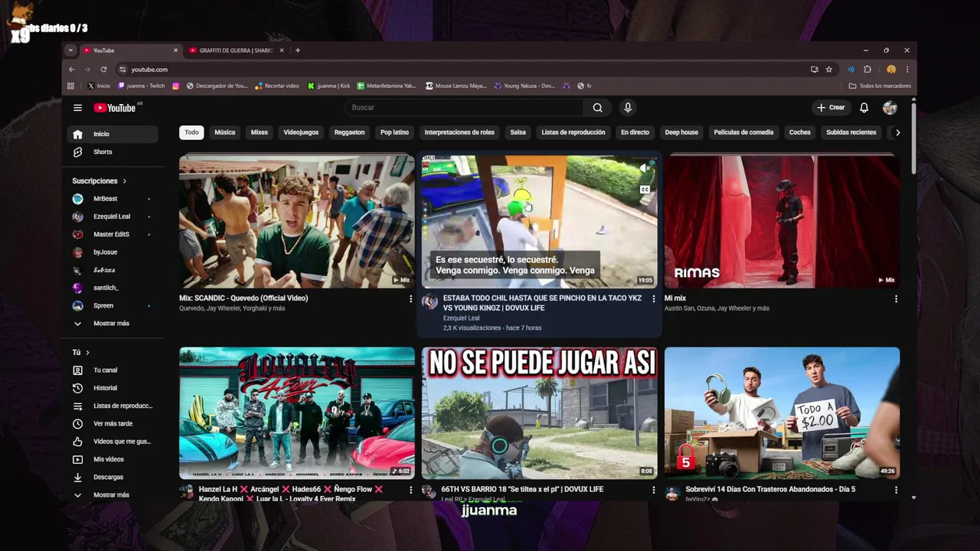Screen dimensions: 980x551
Task: Reload the page in the browser
Action: coord(103,70)
